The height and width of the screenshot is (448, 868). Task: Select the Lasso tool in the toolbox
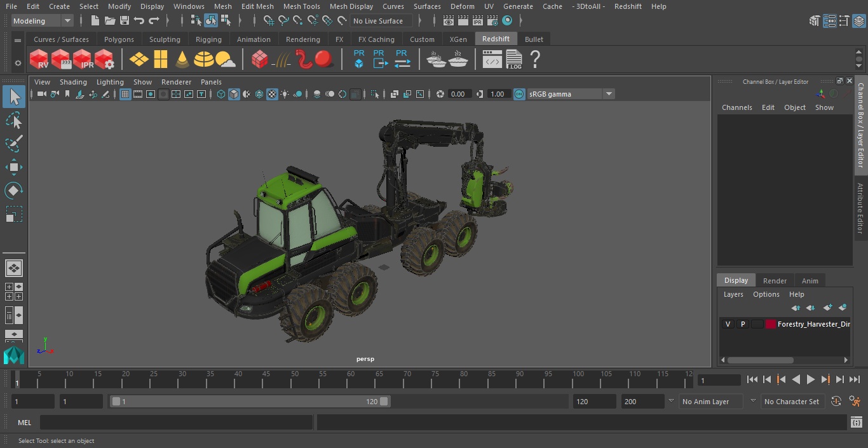coord(14,120)
